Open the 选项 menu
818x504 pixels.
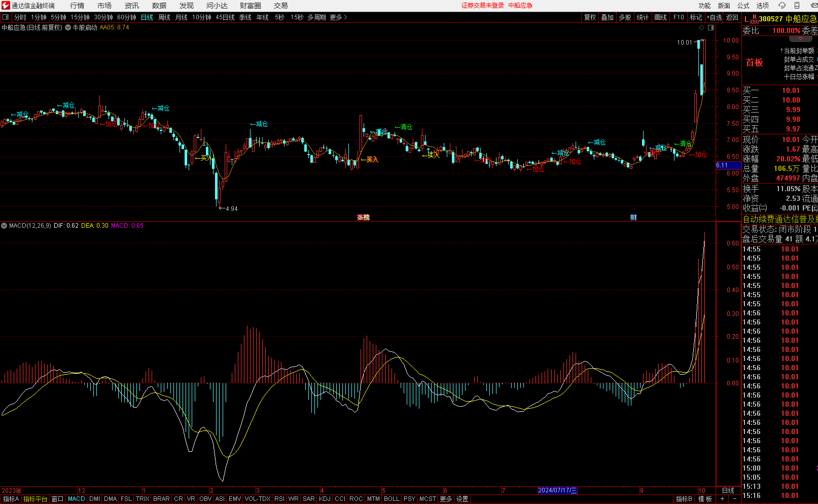click(x=763, y=6)
